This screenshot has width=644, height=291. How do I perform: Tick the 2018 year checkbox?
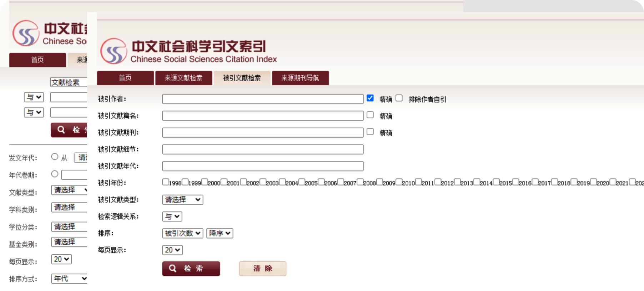click(x=554, y=182)
